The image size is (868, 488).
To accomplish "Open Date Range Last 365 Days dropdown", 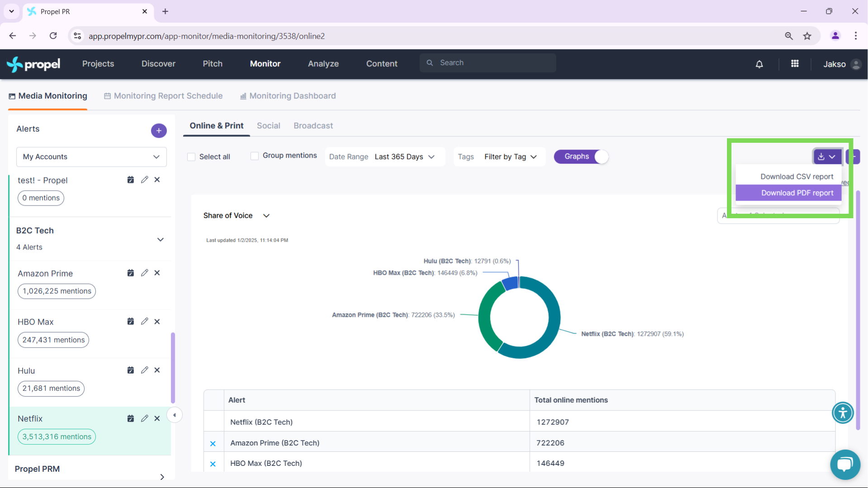I will (x=385, y=157).
